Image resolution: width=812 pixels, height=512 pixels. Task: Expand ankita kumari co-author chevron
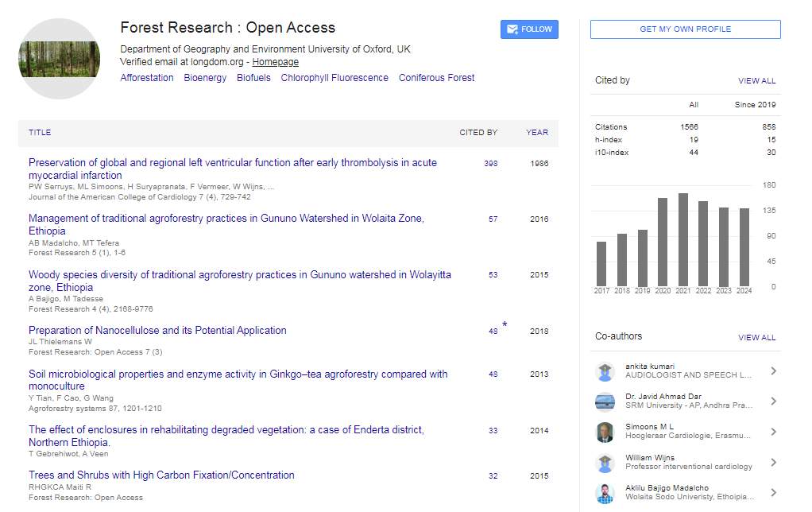pos(773,371)
